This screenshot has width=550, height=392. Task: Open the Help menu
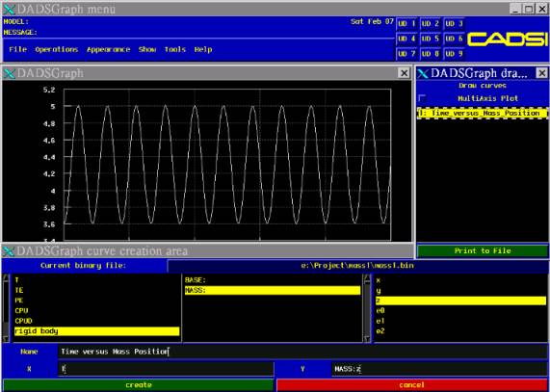[x=203, y=49]
